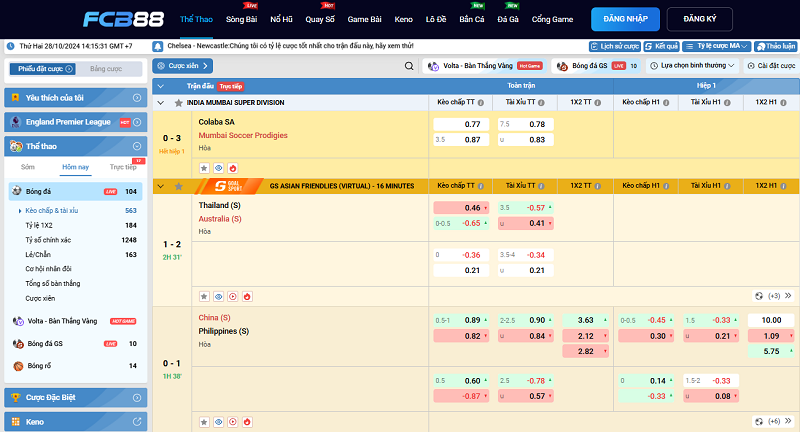Select China 1X2 TT odds 3.63
Screen dimensions: 800x432
[x=586, y=320]
